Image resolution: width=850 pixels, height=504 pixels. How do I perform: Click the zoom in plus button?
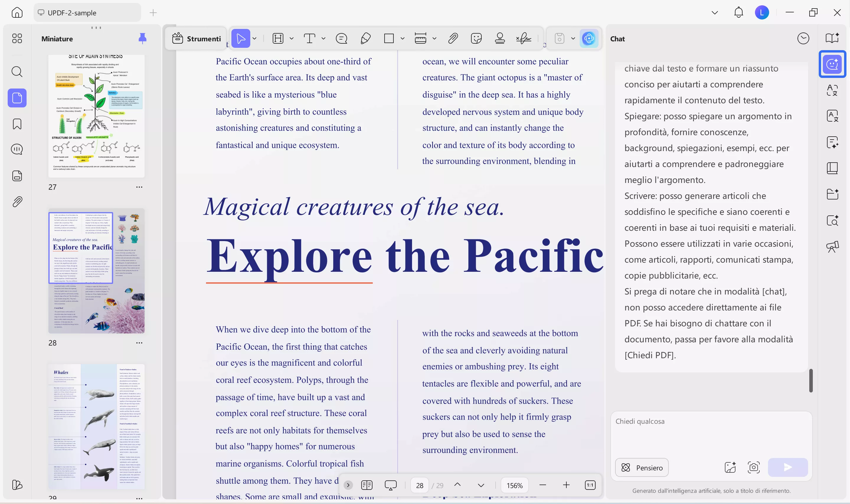(566, 485)
